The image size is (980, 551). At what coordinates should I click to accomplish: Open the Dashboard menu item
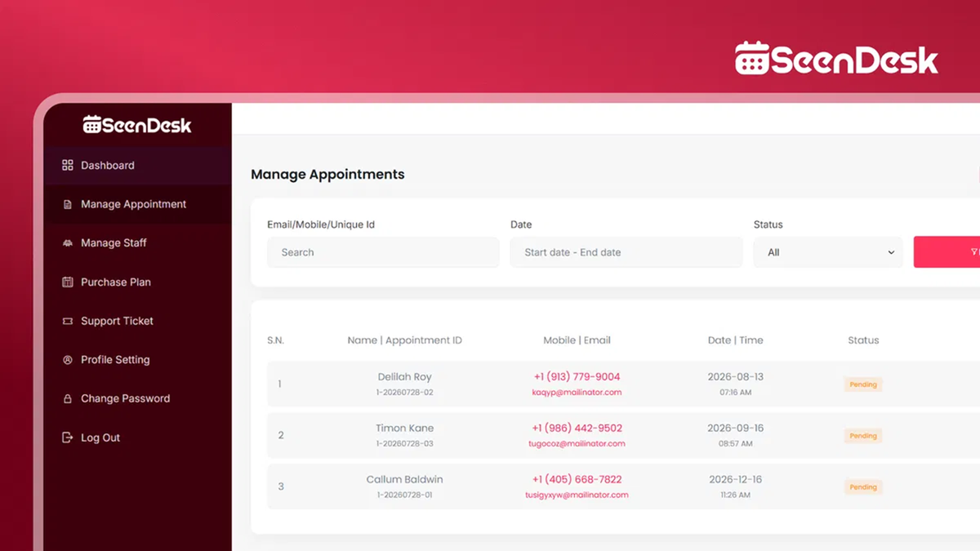137,165
